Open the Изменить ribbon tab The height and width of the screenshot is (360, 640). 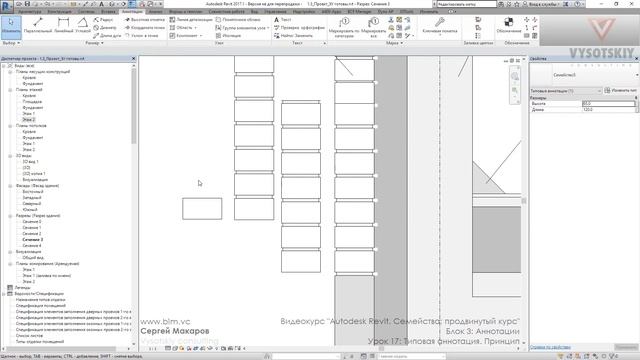pos(429,12)
